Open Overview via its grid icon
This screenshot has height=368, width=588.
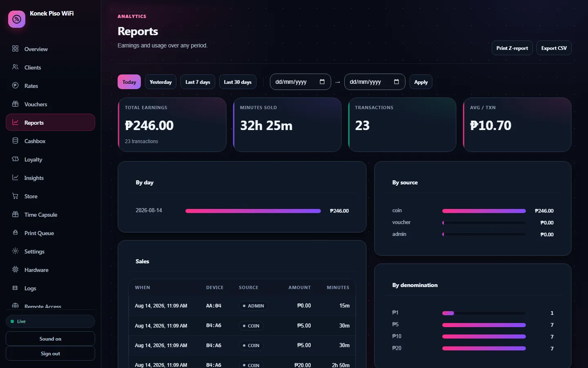(16, 49)
